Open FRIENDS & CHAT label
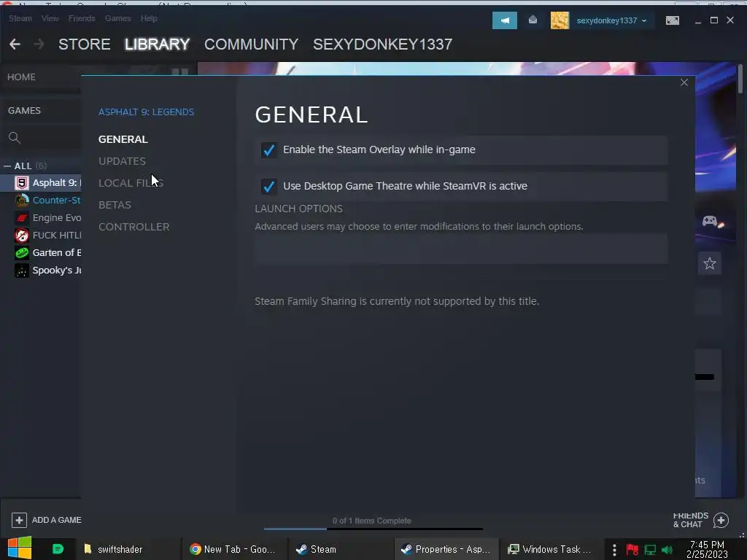The image size is (747, 560). [690, 520]
